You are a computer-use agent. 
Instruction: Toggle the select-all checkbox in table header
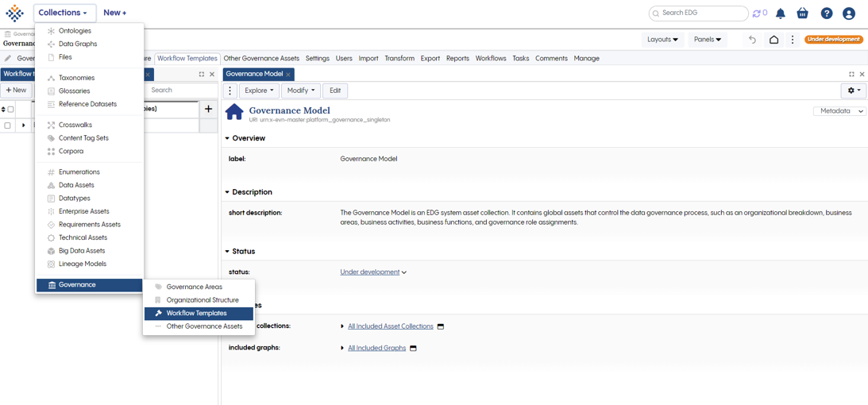point(10,110)
